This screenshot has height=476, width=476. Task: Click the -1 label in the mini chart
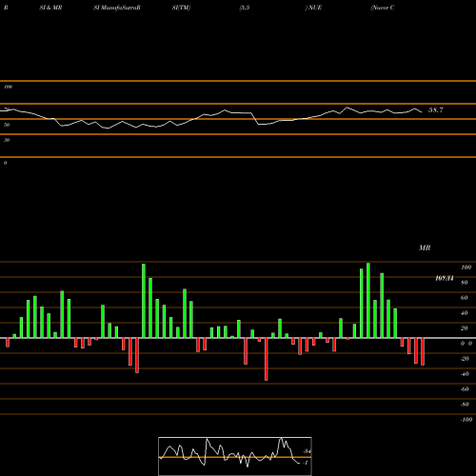coord(306,463)
